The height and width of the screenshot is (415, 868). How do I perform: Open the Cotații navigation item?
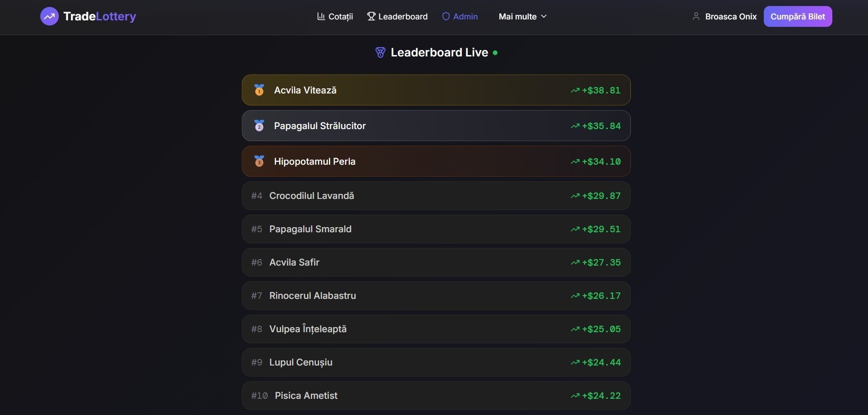coord(335,17)
